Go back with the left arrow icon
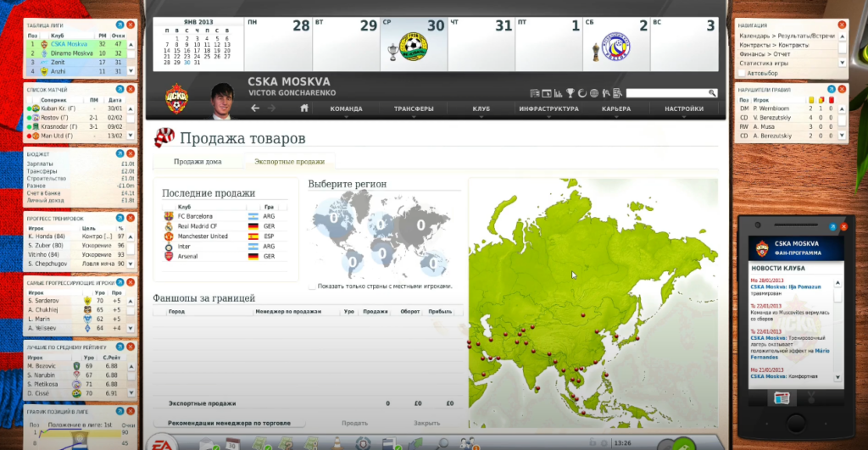The width and height of the screenshot is (868, 450). click(x=255, y=108)
